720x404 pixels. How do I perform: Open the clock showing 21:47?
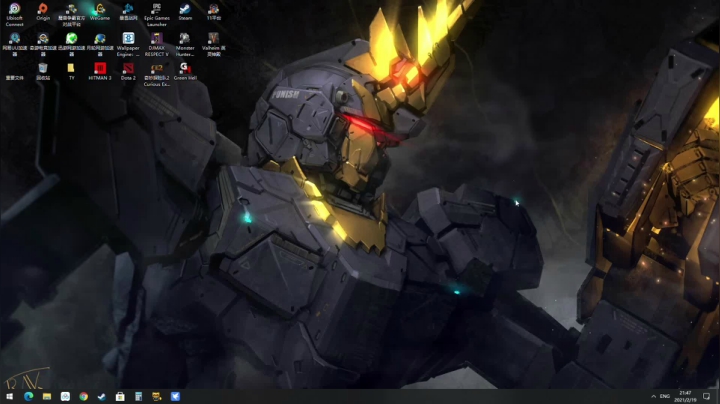tap(685, 396)
